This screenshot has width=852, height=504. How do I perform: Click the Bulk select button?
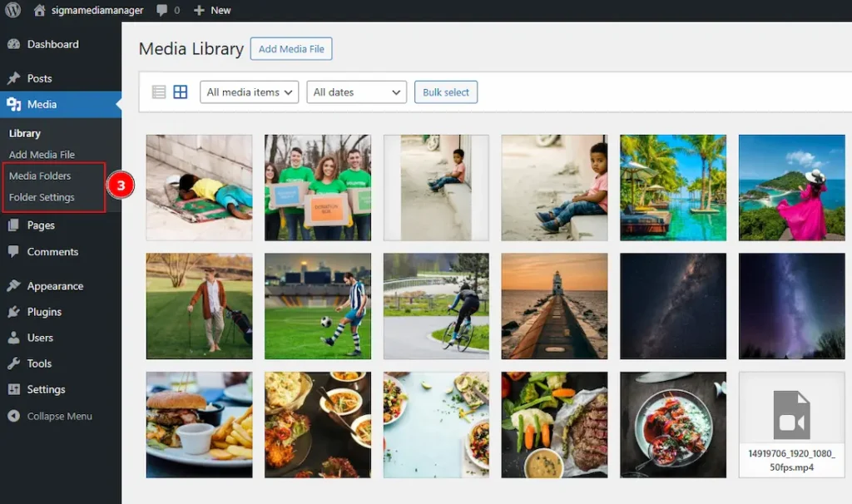click(446, 92)
